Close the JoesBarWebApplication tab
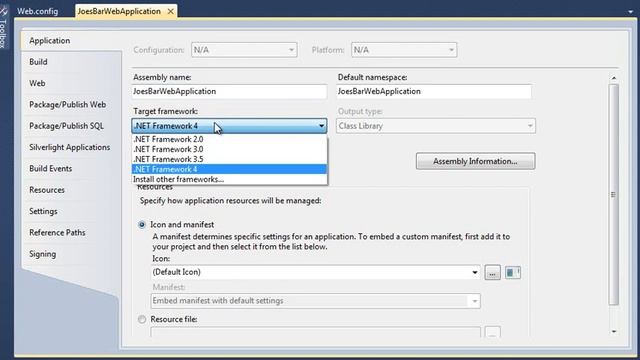640x360 pixels. click(x=171, y=11)
